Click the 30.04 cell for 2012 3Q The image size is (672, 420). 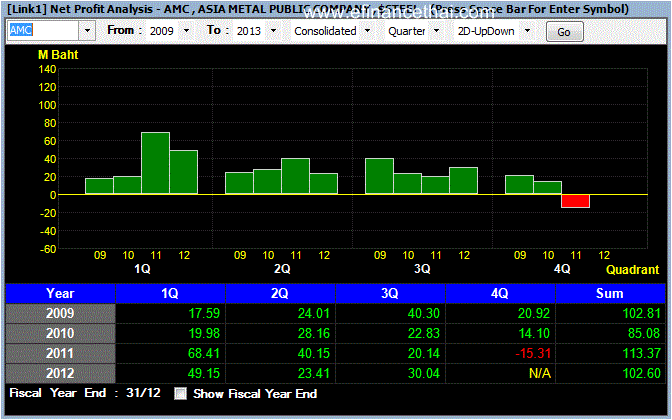(390, 373)
